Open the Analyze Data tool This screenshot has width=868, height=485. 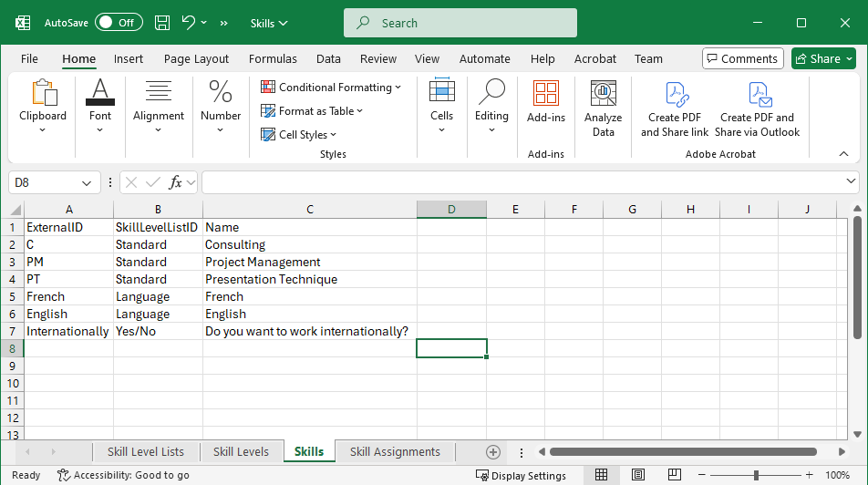pos(603,108)
